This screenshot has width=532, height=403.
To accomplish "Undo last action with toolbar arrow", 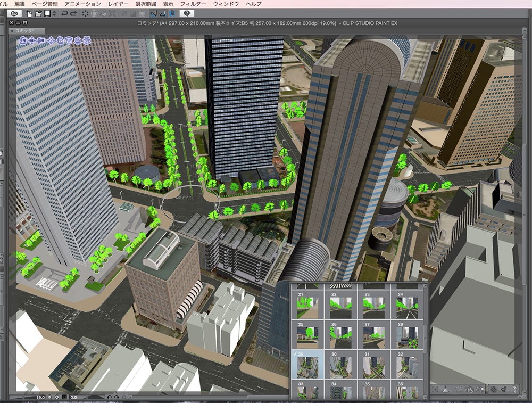I will click(64, 14).
